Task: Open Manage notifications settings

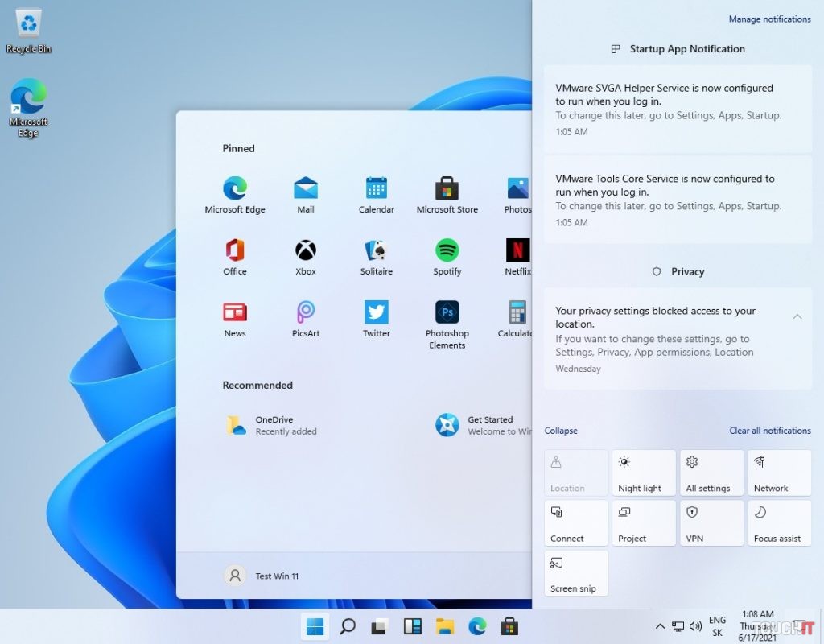Action: (x=769, y=19)
